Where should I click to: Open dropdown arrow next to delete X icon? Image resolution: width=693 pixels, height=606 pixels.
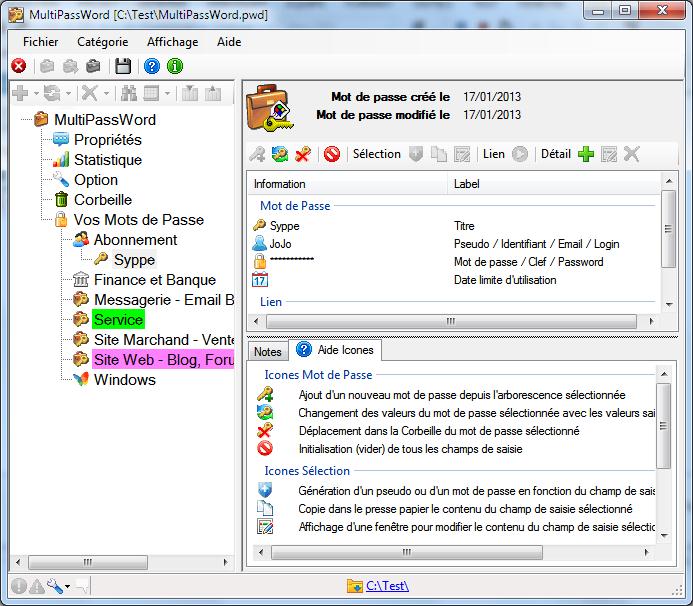(x=106, y=94)
